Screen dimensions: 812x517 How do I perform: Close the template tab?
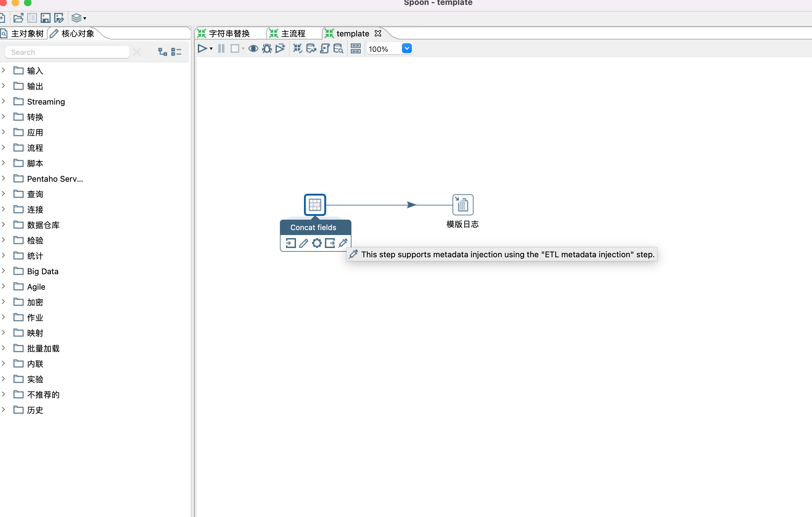378,33
